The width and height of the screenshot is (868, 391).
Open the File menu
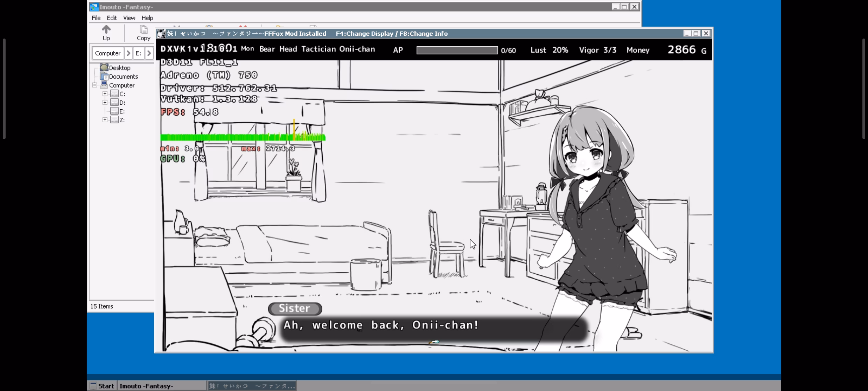[96, 18]
